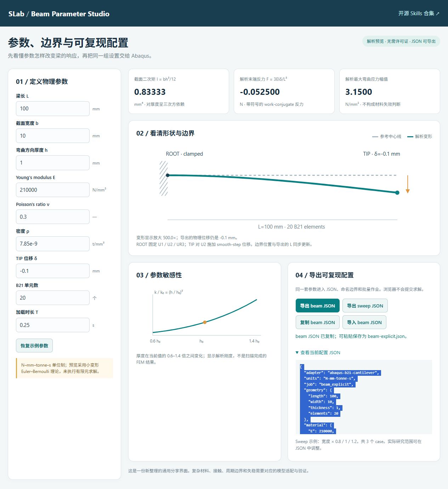
Task: Click the "job": "beam_explicit" JSON line
Action: 327,384
